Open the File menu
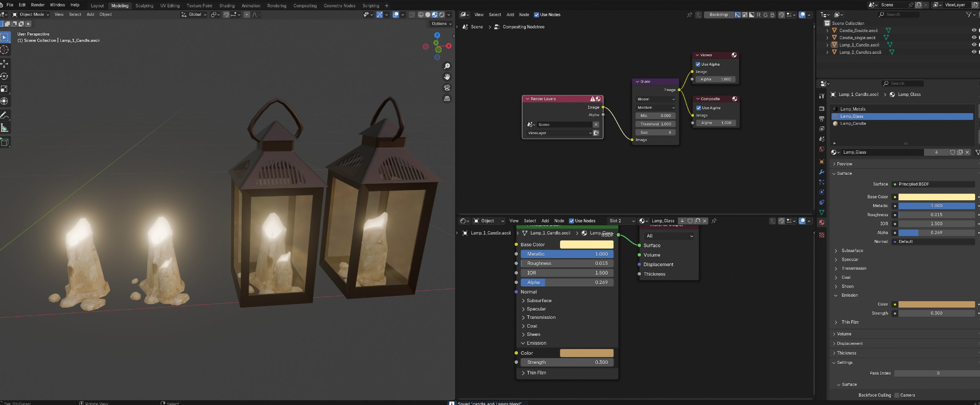 (x=10, y=5)
